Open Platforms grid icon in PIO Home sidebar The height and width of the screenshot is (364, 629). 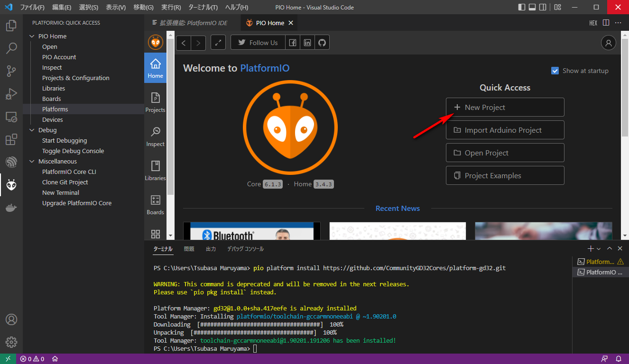[x=155, y=234]
